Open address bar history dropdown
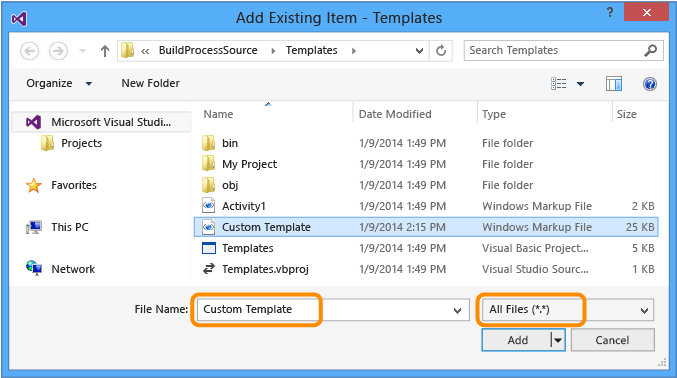This screenshot has width=677, height=378. pos(419,51)
